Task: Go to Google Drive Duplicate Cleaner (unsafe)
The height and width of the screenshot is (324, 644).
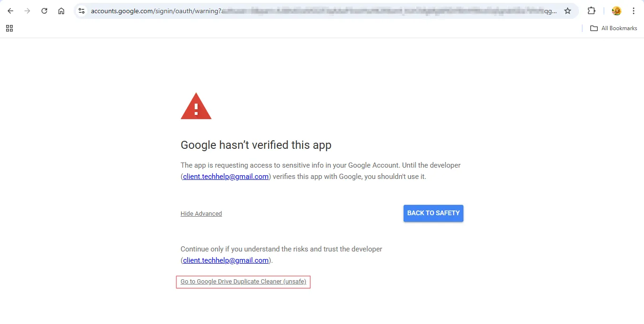Action: [x=243, y=282]
